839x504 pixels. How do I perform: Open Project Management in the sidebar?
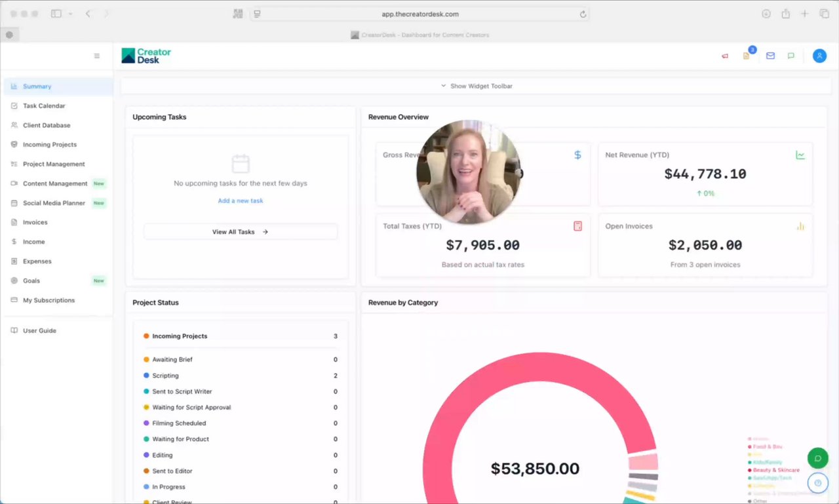tap(58, 164)
